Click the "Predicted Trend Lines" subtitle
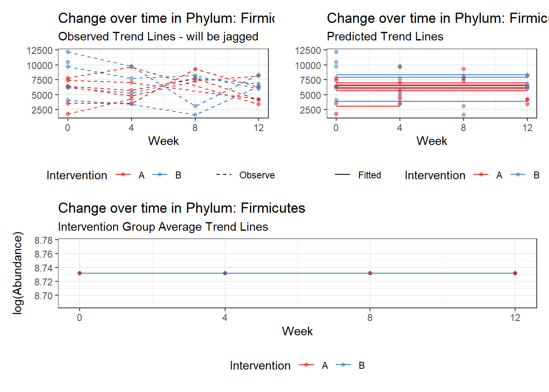The width and height of the screenshot is (549, 392). 385,36
